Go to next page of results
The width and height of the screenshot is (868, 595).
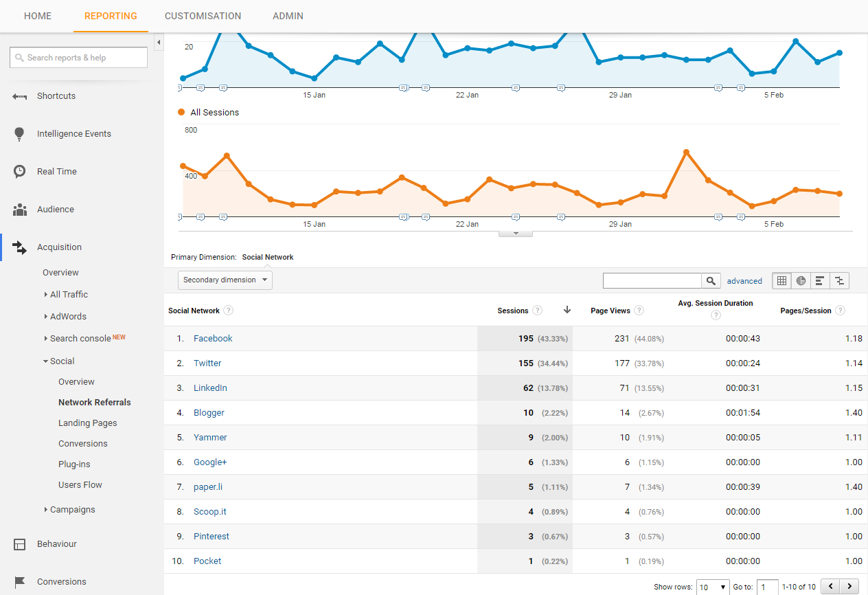pyautogui.click(x=850, y=587)
